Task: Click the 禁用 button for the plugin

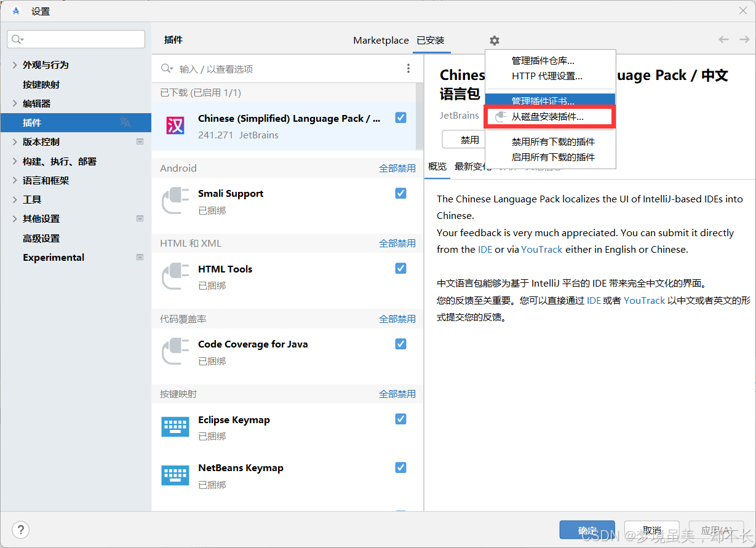Action: (x=464, y=140)
